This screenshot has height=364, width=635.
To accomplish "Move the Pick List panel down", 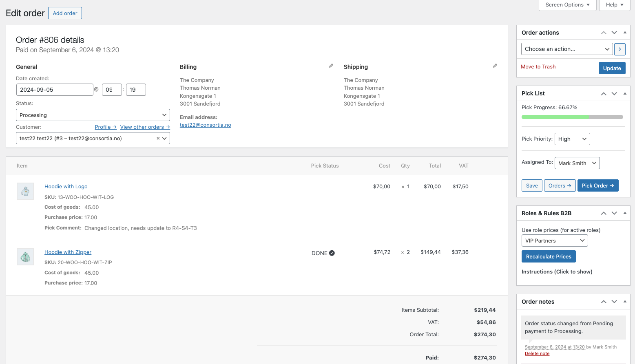I will point(614,93).
